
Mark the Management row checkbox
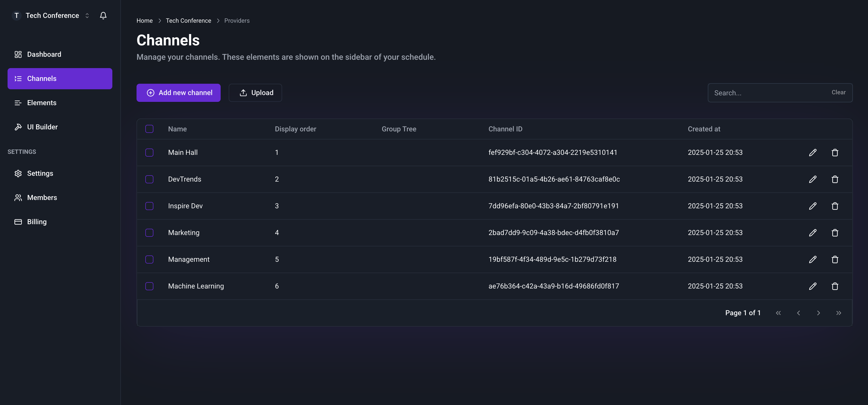(x=149, y=259)
